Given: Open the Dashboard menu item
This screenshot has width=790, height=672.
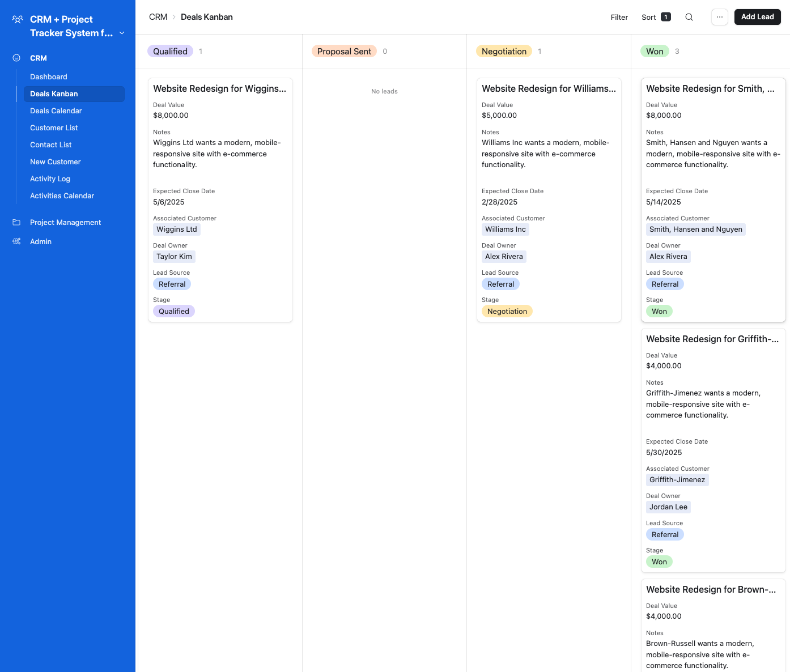Looking at the screenshot, I should [48, 76].
